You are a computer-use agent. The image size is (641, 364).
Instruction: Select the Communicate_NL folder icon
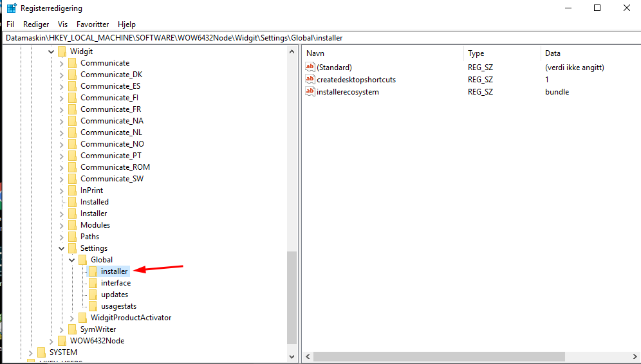[x=72, y=132]
